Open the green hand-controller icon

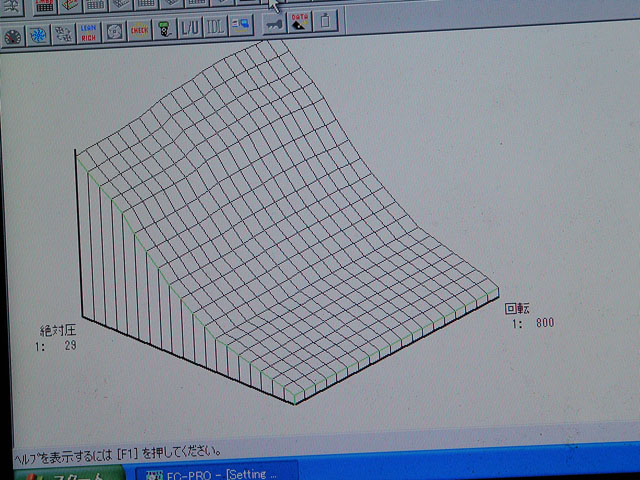[164, 29]
